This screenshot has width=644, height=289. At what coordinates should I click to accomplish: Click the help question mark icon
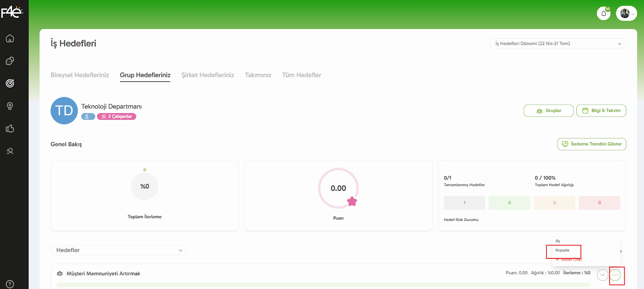[x=10, y=284]
